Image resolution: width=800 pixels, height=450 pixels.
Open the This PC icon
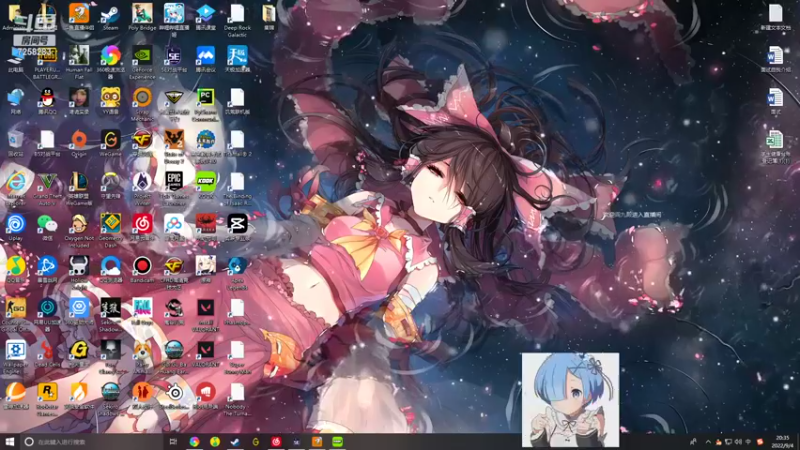coord(15,61)
